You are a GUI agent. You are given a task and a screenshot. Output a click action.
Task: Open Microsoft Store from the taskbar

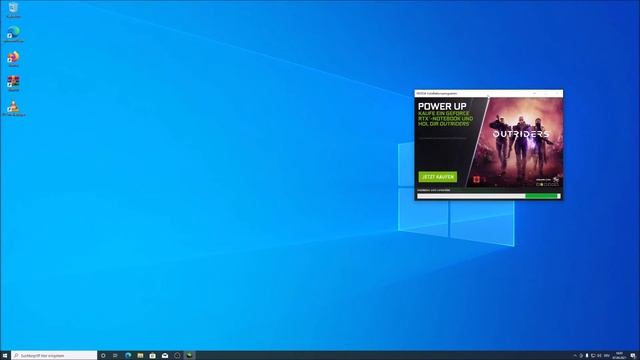[152, 356]
